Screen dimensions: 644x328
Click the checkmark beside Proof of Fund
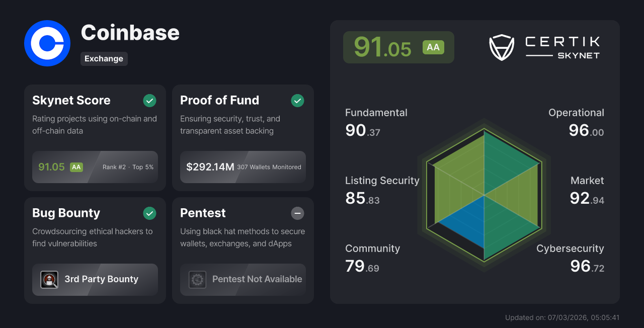(x=297, y=101)
